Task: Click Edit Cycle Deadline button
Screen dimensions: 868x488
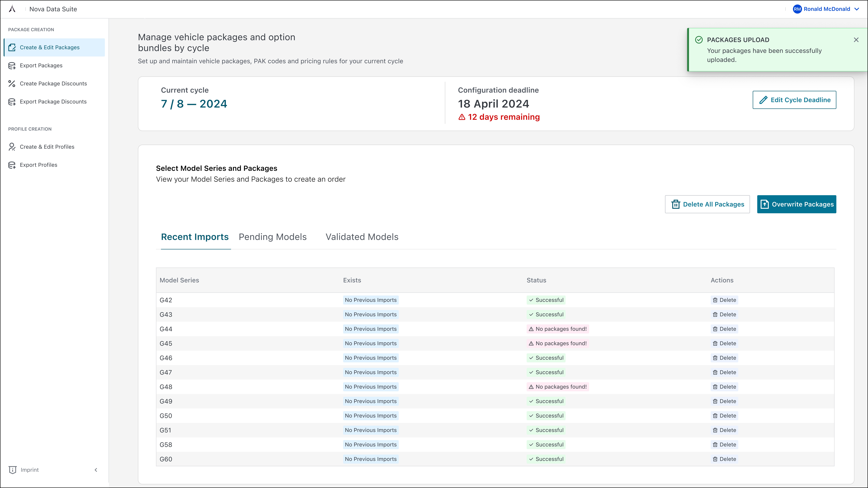Action: click(x=794, y=100)
